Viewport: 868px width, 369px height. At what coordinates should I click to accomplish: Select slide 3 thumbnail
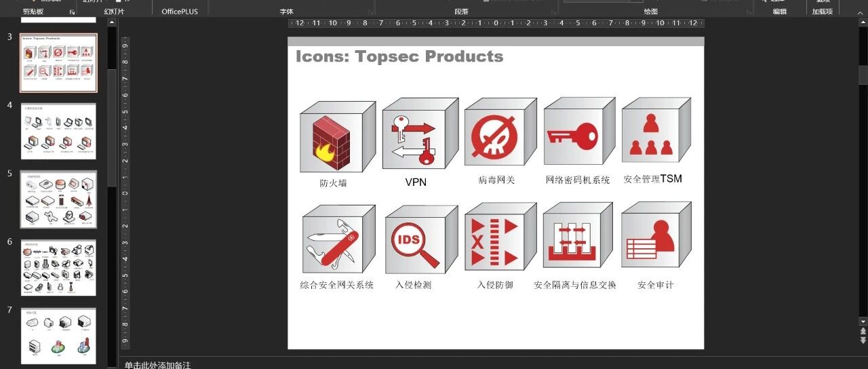(58, 62)
